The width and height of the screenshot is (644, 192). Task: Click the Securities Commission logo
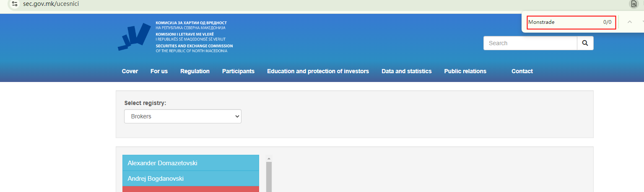[134, 36]
